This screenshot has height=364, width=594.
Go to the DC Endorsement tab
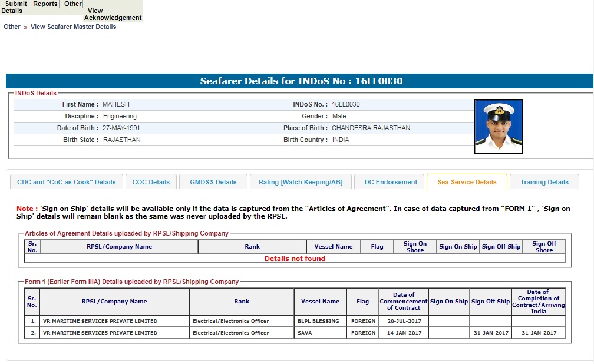coord(391,182)
